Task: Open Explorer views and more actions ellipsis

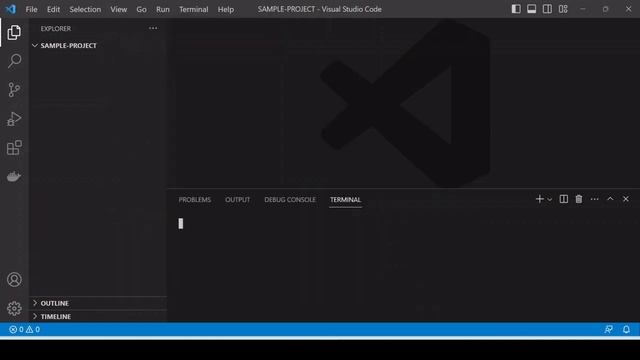Action: [153, 28]
